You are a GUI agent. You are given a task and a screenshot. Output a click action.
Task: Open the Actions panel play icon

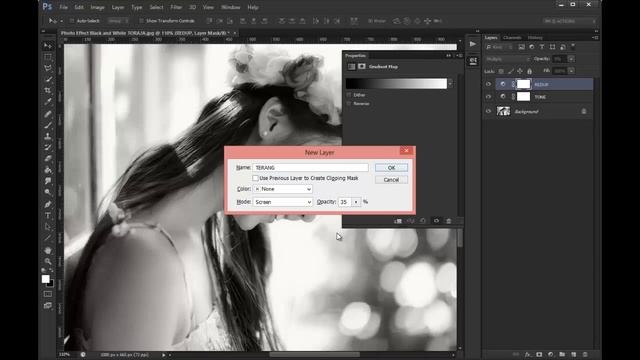click(x=473, y=44)
